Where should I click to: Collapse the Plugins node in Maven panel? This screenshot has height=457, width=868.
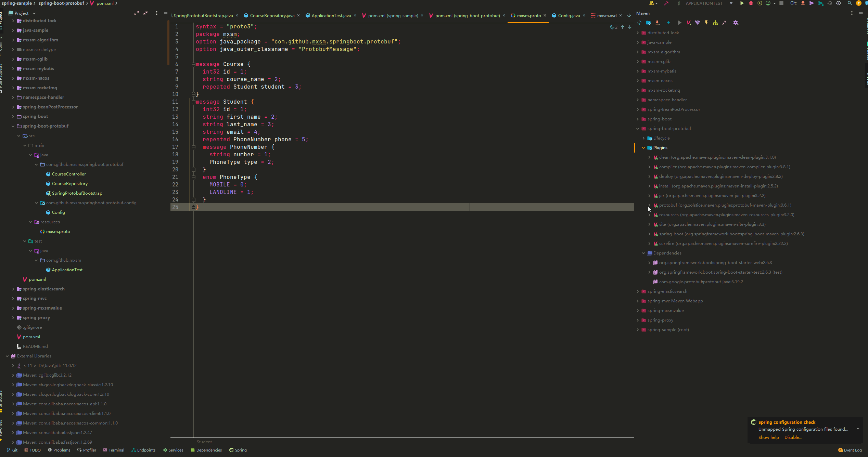(x=643, y=147)
